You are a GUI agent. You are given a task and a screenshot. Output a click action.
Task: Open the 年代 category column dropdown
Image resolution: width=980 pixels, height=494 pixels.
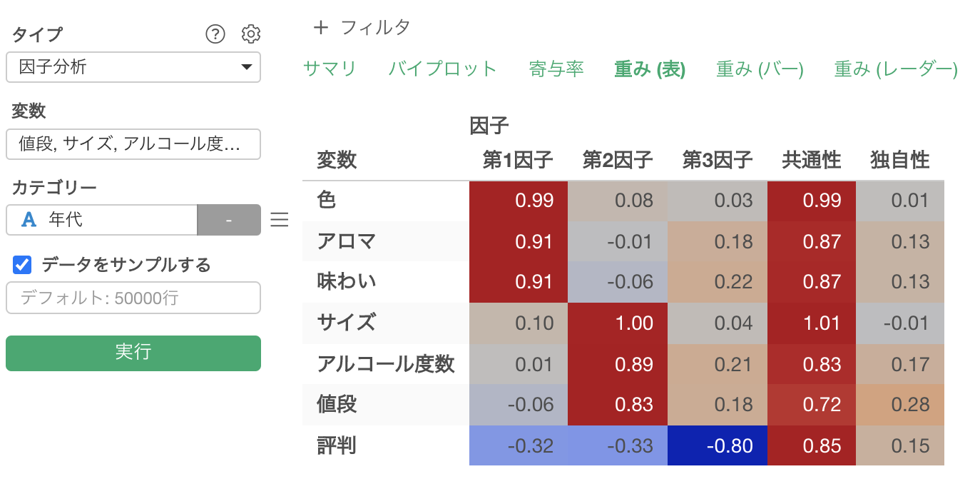pos(101,220)
